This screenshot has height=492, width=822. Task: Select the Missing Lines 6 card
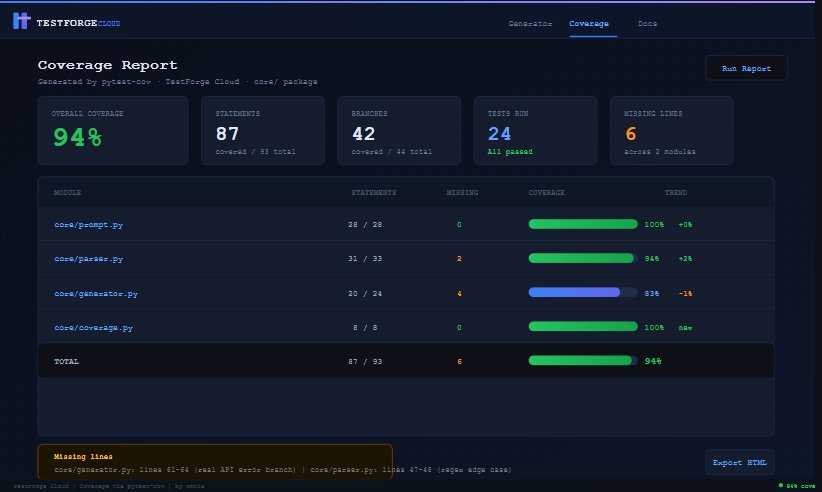click(672, 130)
